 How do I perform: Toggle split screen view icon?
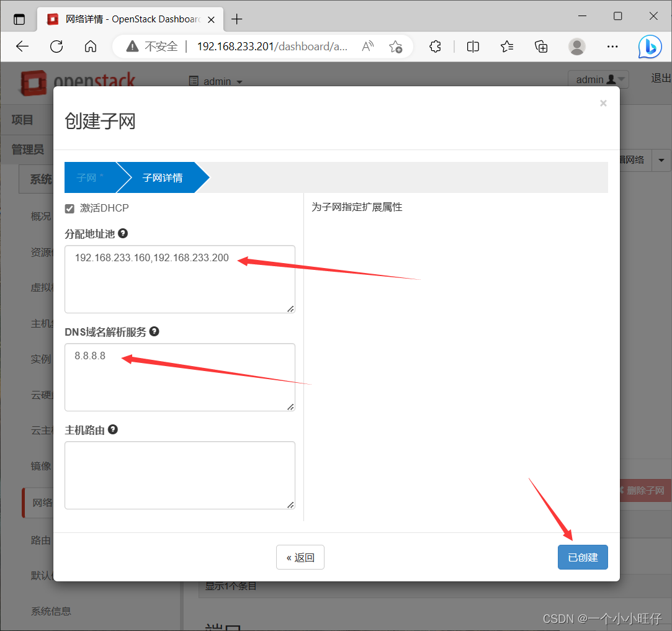pyautogui.click(x=473, y=47)
